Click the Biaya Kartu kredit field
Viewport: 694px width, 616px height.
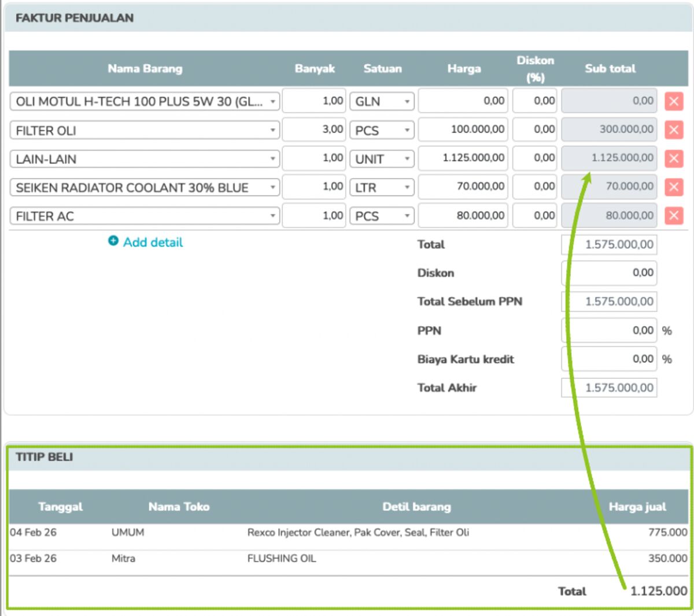click(609, 359)
